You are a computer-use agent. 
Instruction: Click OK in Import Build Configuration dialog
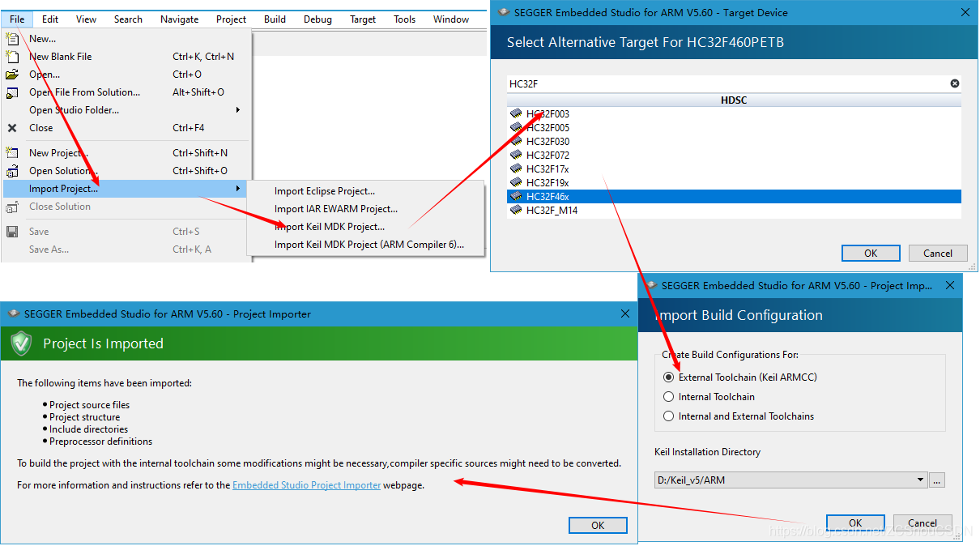[x=855, y=523]
